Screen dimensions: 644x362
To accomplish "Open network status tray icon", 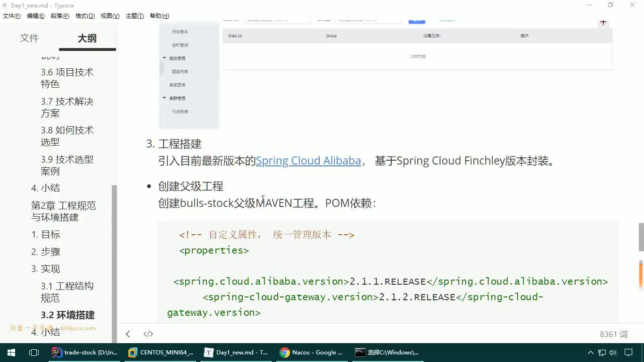I will click(602, 353).
